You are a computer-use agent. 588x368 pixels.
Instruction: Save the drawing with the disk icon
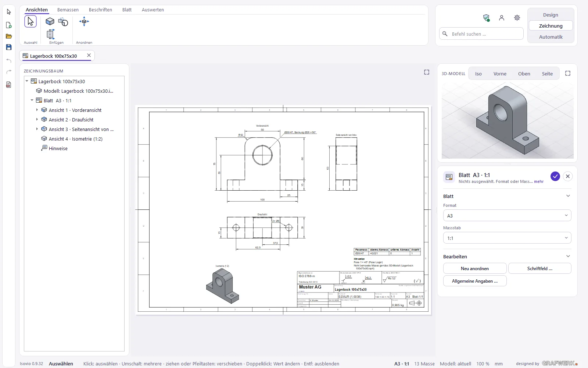tap(9, 47)
